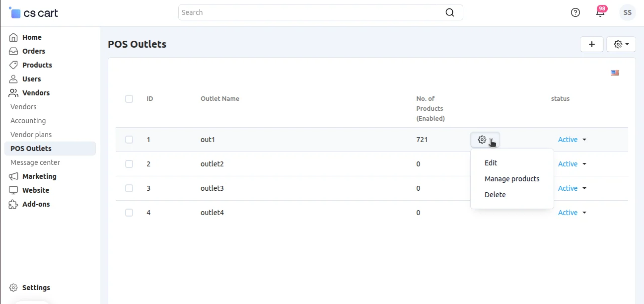Open the page gear dropdown near plus button
This screenshot has width=644, height=304.
tap(621, 44)
